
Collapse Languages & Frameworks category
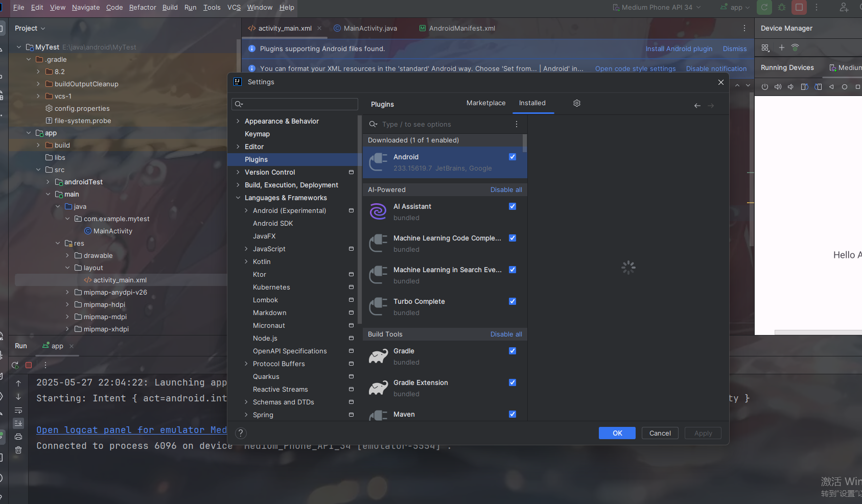tap(238, 198)
